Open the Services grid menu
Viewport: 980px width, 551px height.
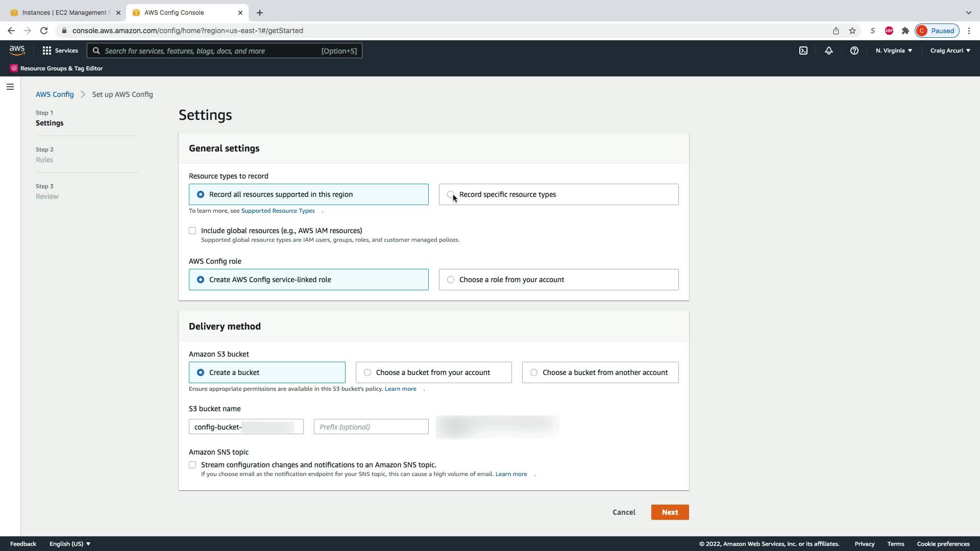(x=60, y=51)
